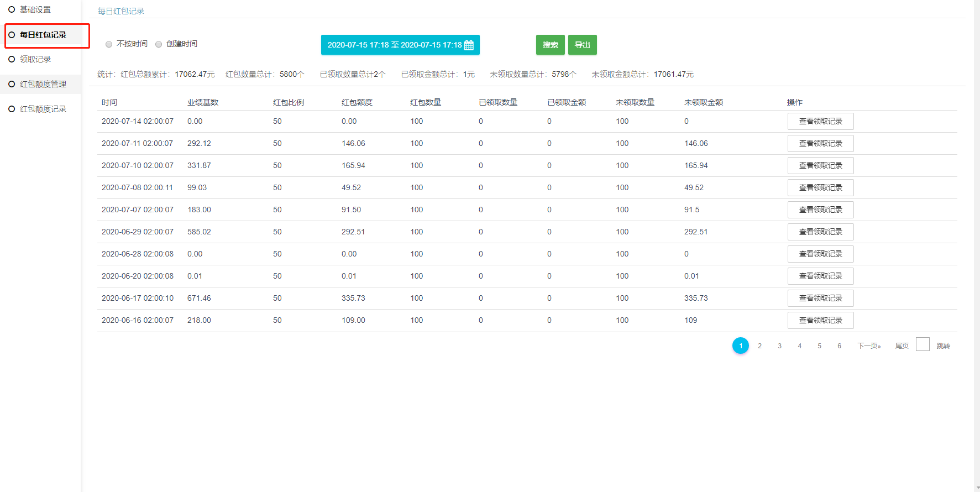View claim records for 2020-06-20 row

pyautogui.click(x=820, y=276)
